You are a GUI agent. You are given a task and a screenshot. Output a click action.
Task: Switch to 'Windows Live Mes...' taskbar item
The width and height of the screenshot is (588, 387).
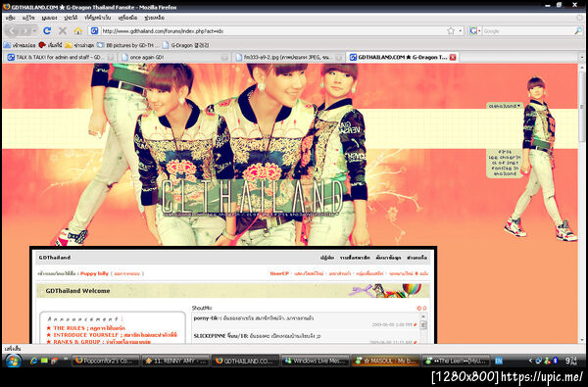click(316, 361)
